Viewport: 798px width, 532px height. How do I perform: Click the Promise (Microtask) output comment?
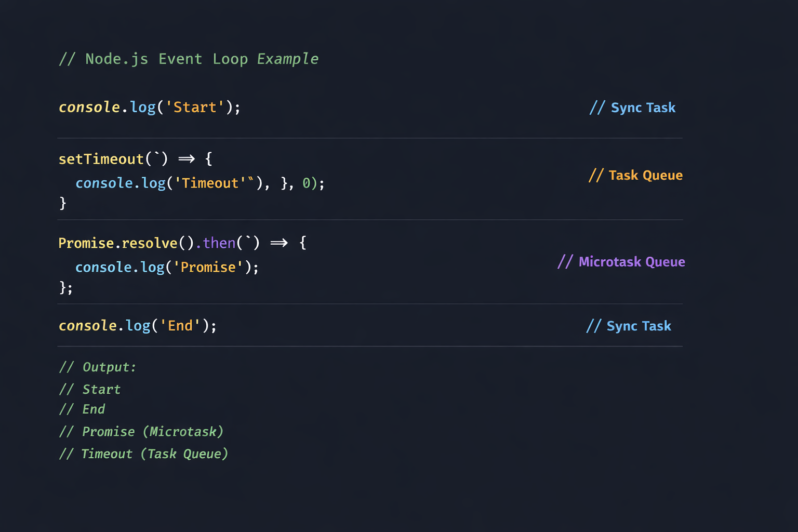[x=141, y=432]
